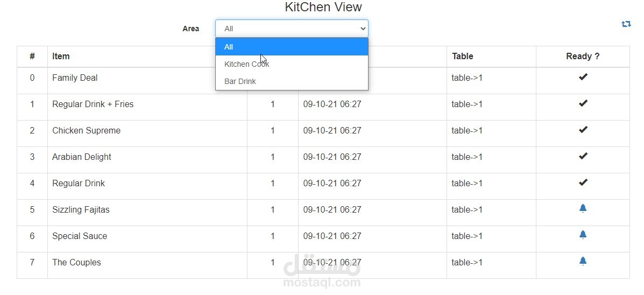Viewport: 644px width, 295px height.
Task: Click the KitChen View page title
Action: click(x=323, y=8)
